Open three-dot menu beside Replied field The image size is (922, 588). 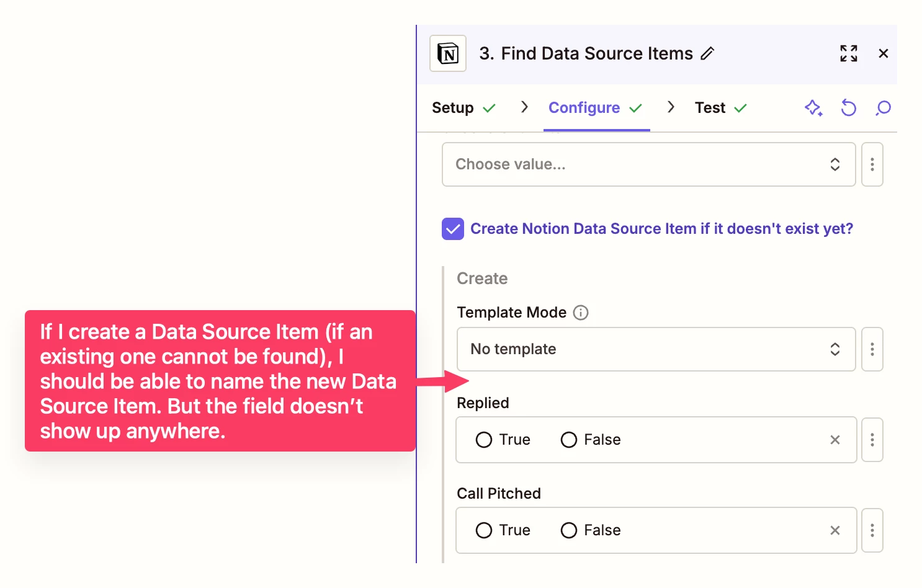tap(872, 440)
